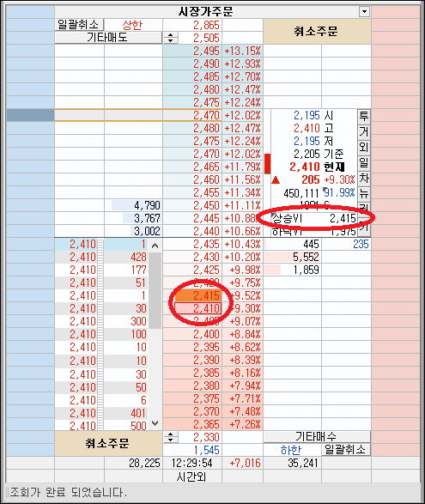Click the trade list scrollbar thumb

[x=155, y=290]
